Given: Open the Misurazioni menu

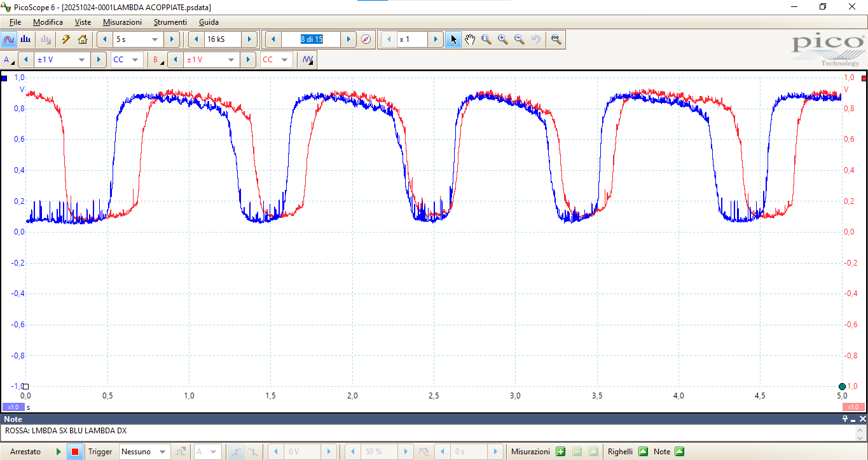Looking at the screenshot, I should 122,22.
